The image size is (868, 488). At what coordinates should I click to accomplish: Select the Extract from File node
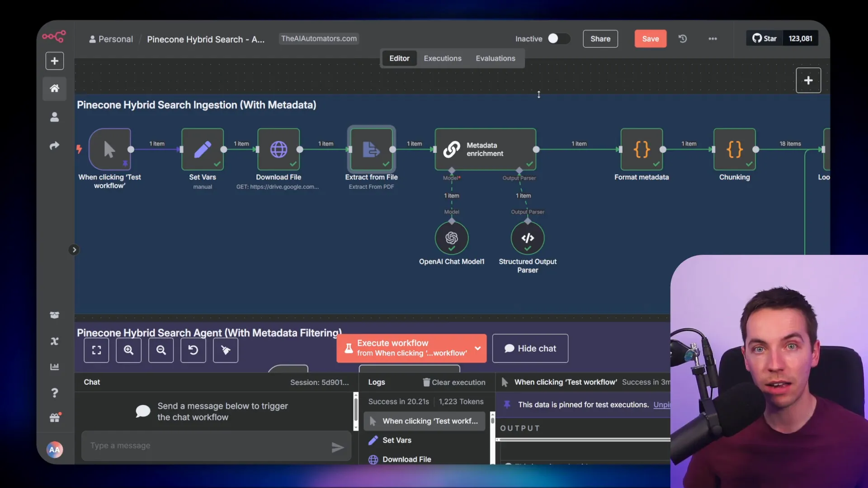pyautogui.click(x=372, y=149)
